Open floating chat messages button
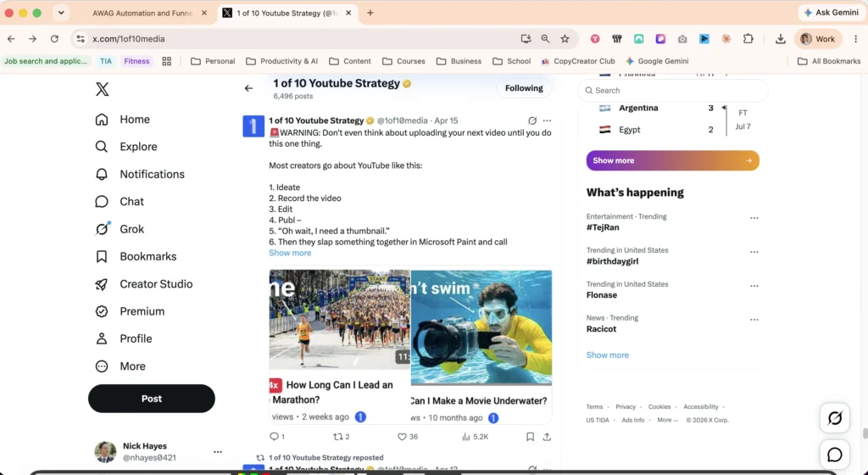The width and height of the screenshot is (868, 475). pyautogui.click(x=835, y=455)
